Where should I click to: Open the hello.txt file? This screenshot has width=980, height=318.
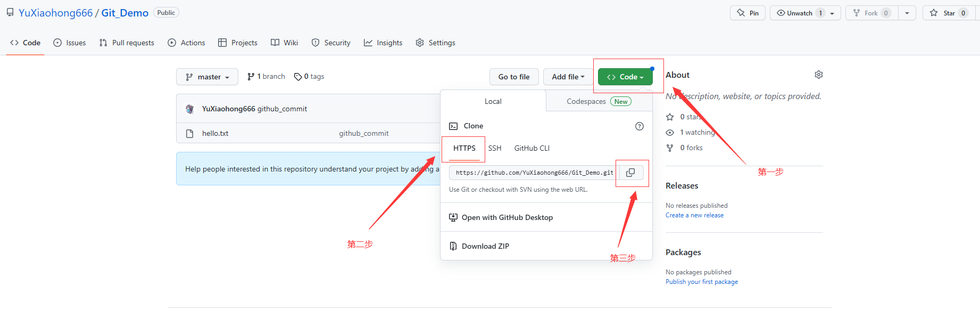[x=215, y=134]
